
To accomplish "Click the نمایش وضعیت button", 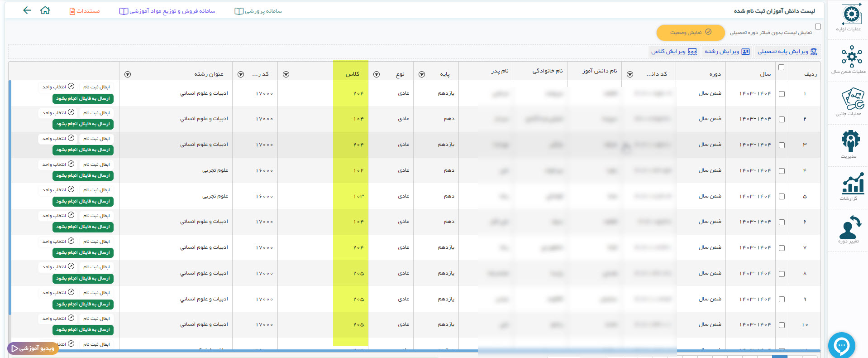I will 690,32.
